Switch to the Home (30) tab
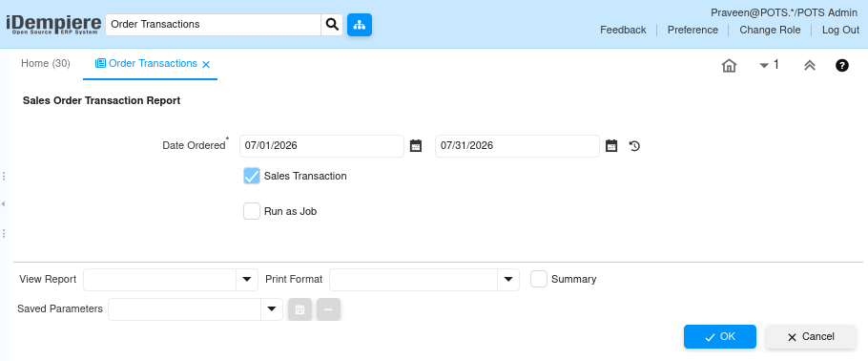This screenshot has height=361, width=868. (46, 63)
